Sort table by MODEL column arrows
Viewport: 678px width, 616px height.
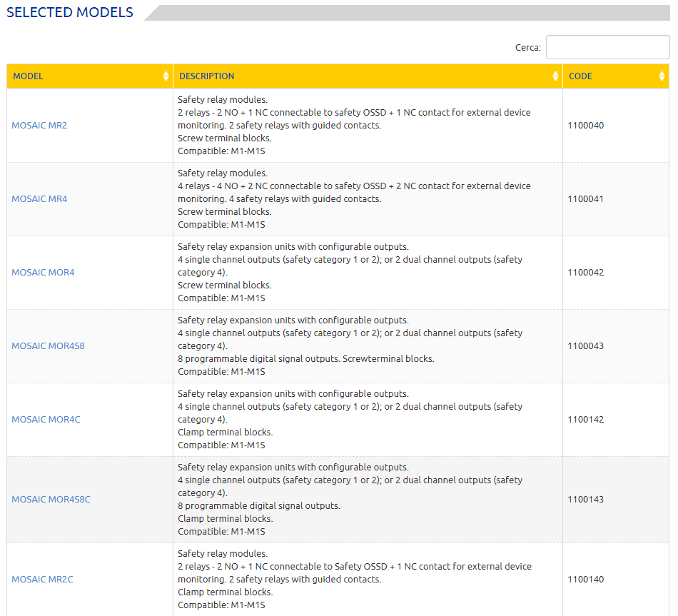coord(166,76)
